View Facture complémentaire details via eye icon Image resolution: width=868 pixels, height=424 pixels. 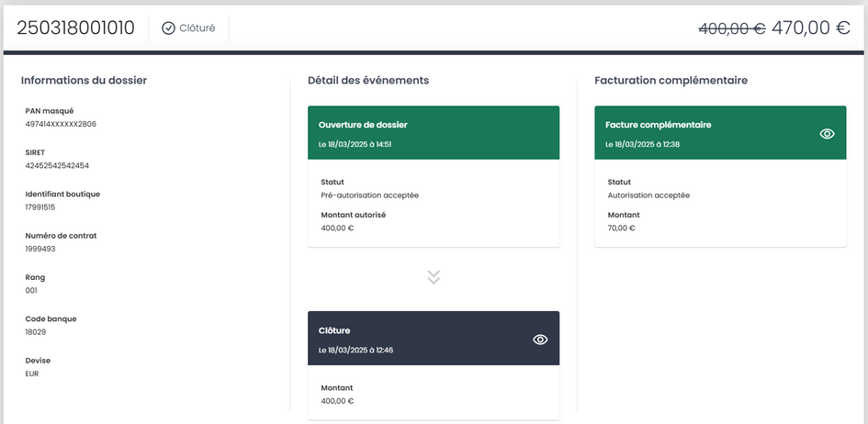pyautogui.click(x=827, y=134)
